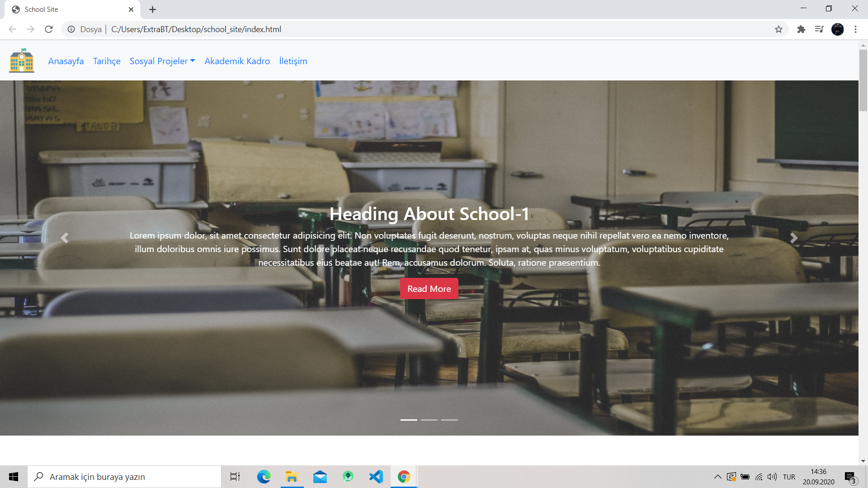Bookmark this page using the star icon
868x488 pixels.
(x=779, y=29)
